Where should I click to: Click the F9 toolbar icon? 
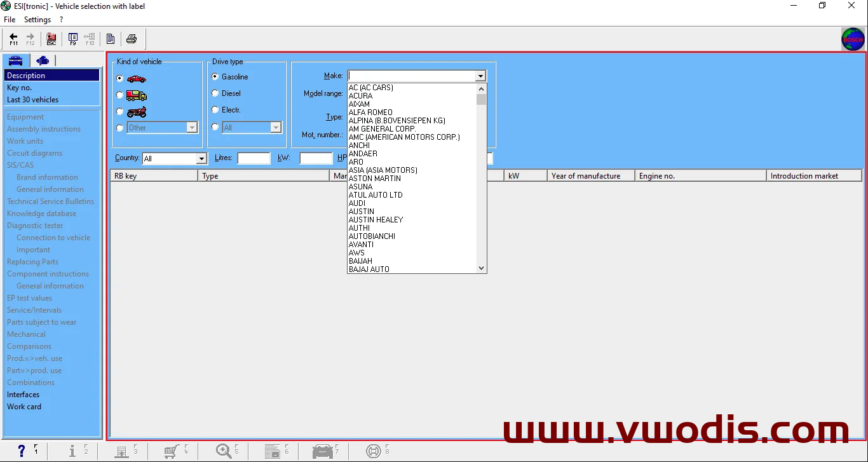click(73, 39)
